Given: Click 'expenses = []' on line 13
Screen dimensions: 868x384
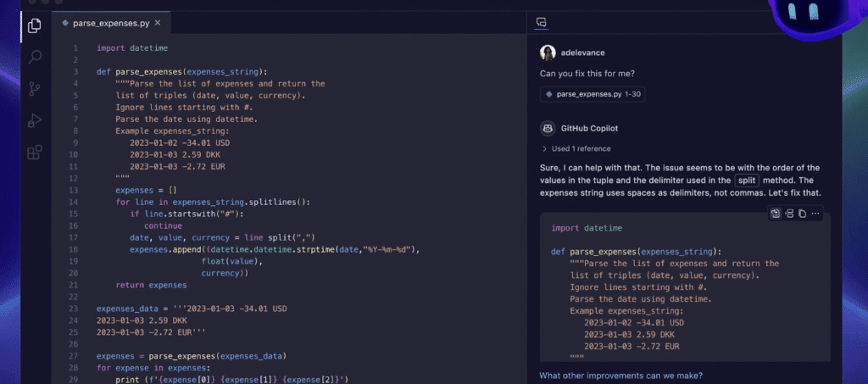Looking at the screenshot, I should (146, 191).
